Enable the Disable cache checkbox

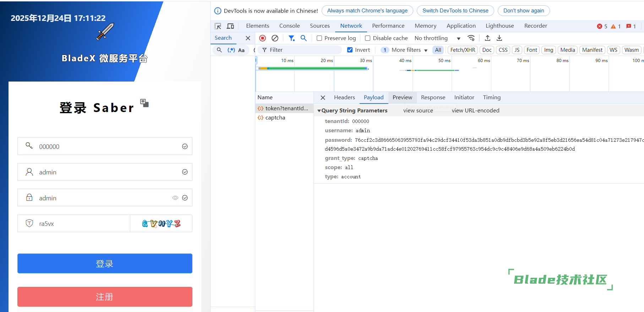point(368,38)
